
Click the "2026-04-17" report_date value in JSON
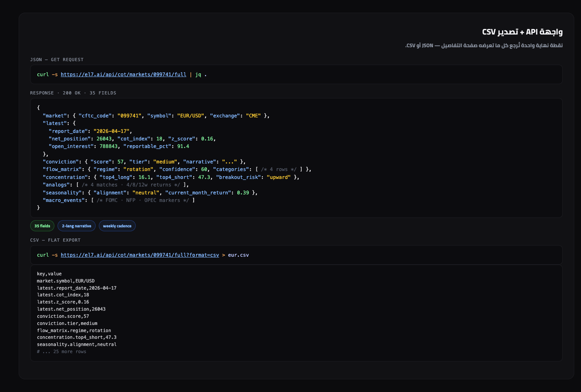click(112, 131)
